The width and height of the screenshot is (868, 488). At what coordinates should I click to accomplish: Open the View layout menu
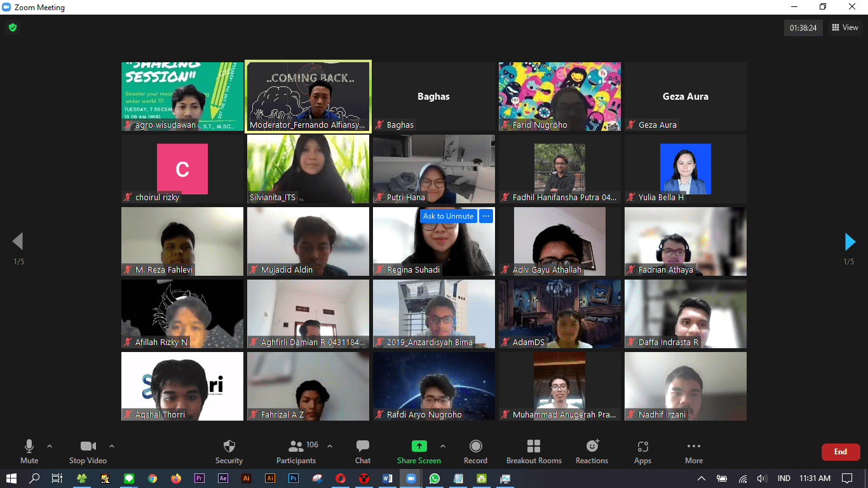point(844,27)
